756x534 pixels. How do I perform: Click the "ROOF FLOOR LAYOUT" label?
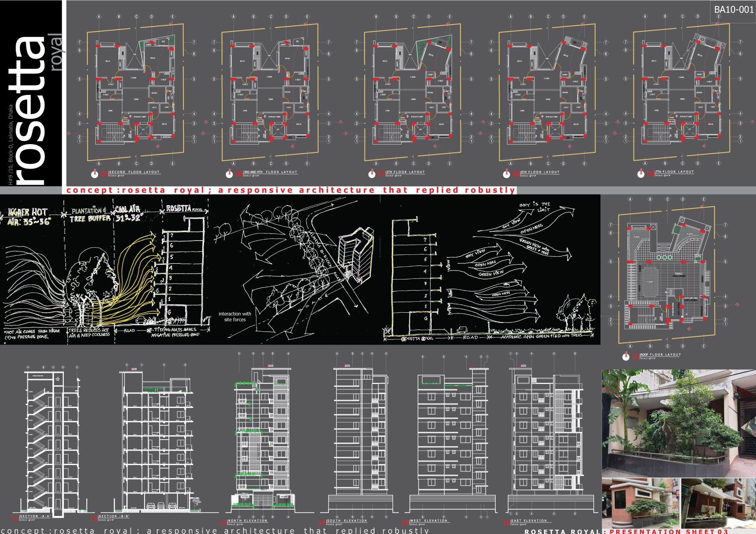[x=660, y=355]
